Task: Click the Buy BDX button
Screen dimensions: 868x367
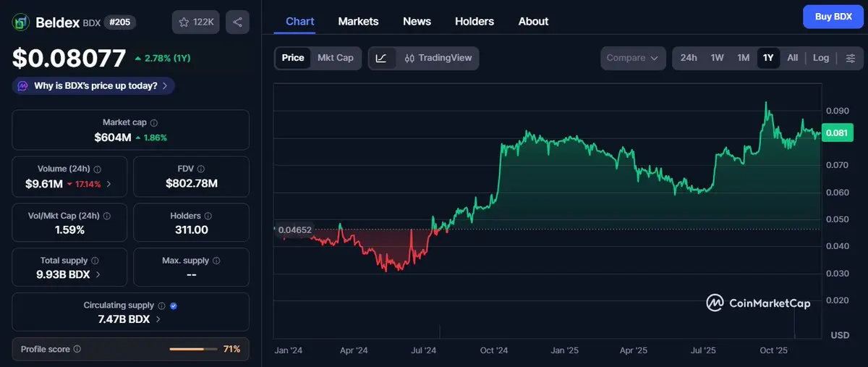Action: [x=833, y=16]
